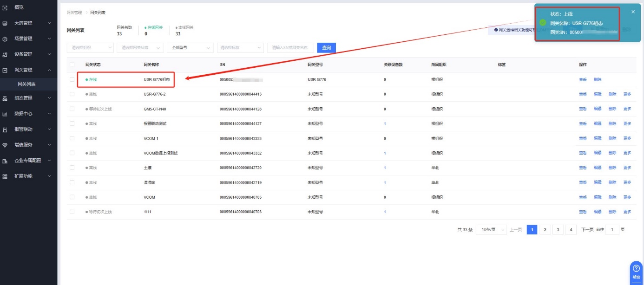Open the 请选择组织 organization dropdown

(91, 47)
